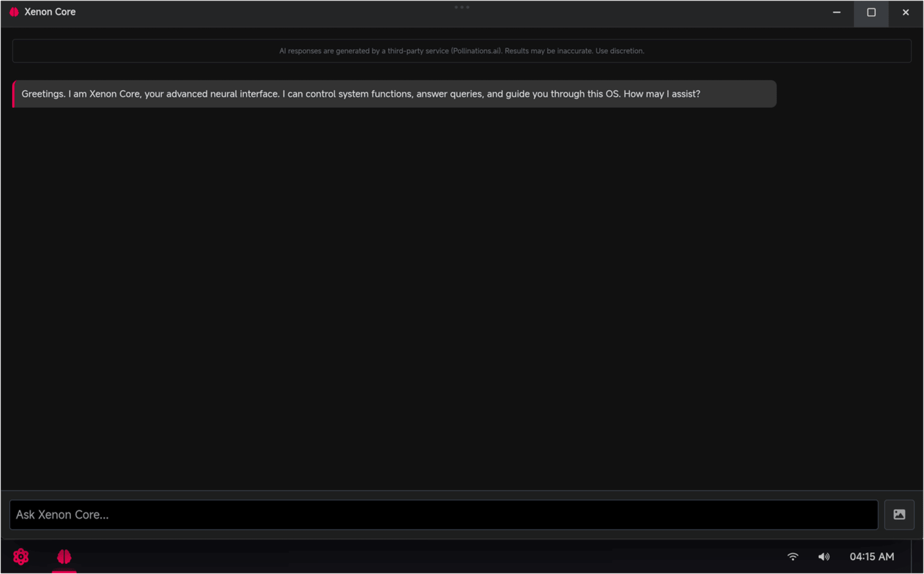Viewport: 924px width, 574px height.
Task: Click the clock showing 04:15 AM
Action: point(873,557)
